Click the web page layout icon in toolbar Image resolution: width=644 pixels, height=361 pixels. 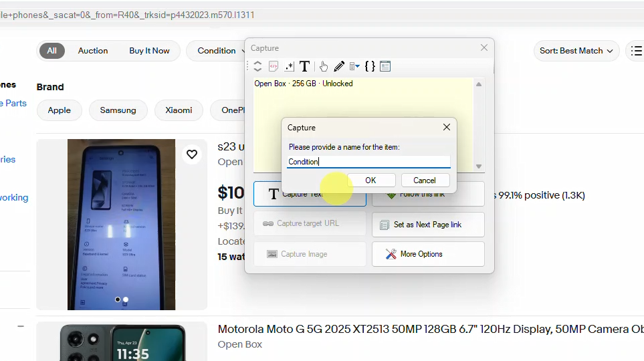point(385,66)
